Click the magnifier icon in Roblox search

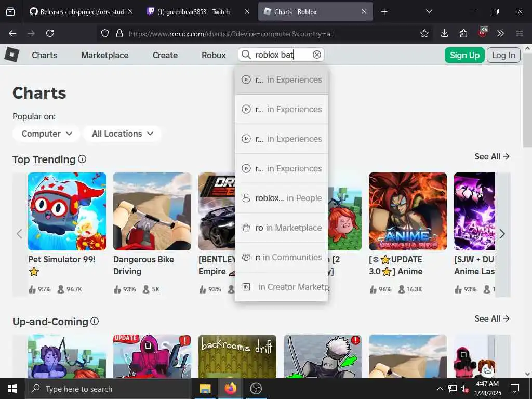[246, 55]
